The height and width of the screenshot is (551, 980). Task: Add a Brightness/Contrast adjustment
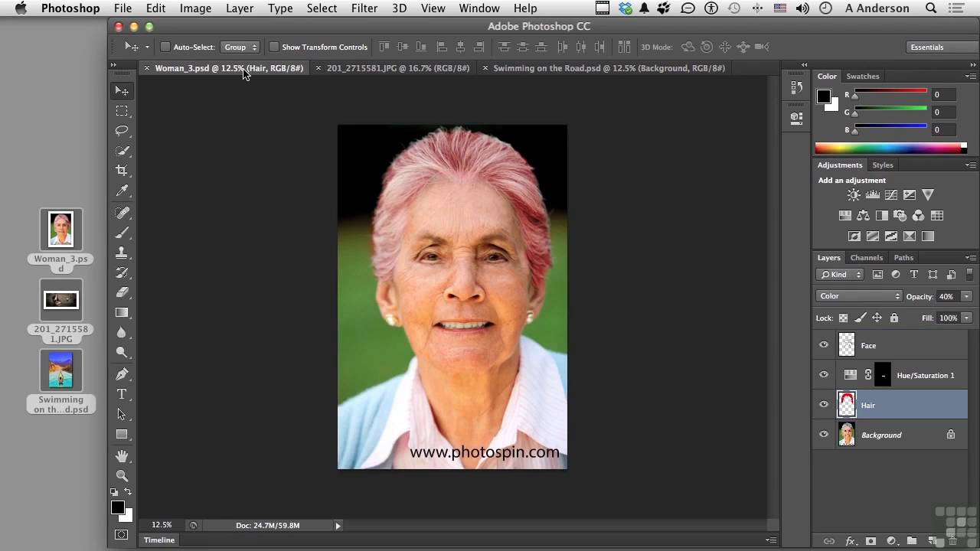click(854, 195)
